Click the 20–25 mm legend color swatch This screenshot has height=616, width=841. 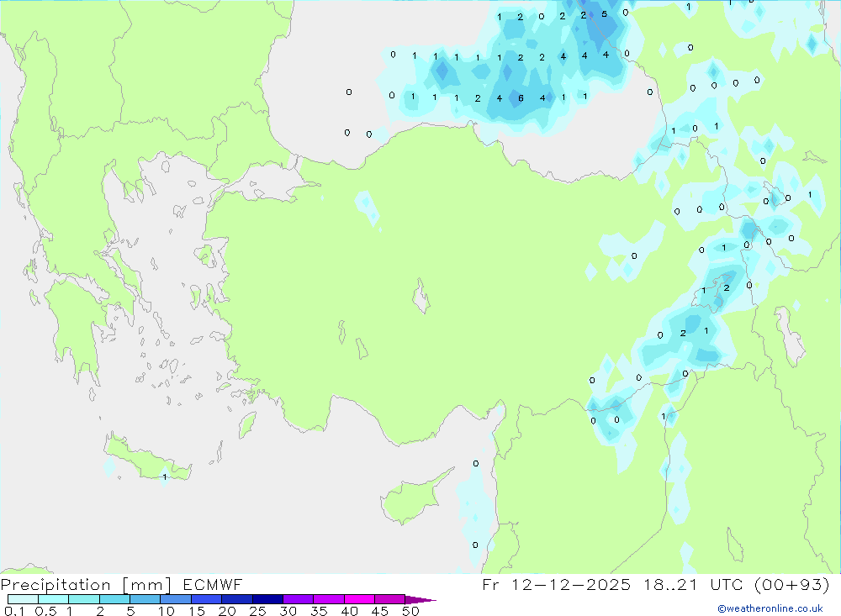click(x=237, y=599)
